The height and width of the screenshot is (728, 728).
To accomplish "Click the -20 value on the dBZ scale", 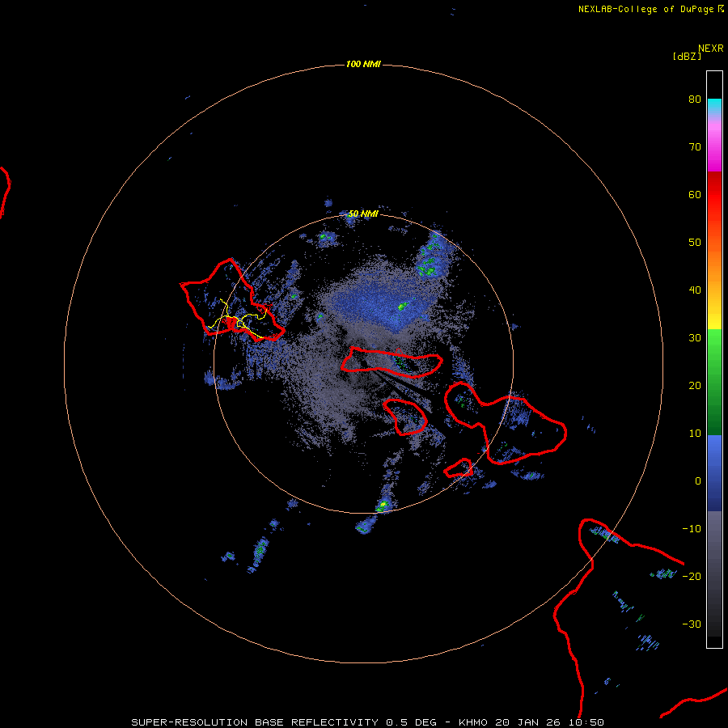I will coord(692,577).
